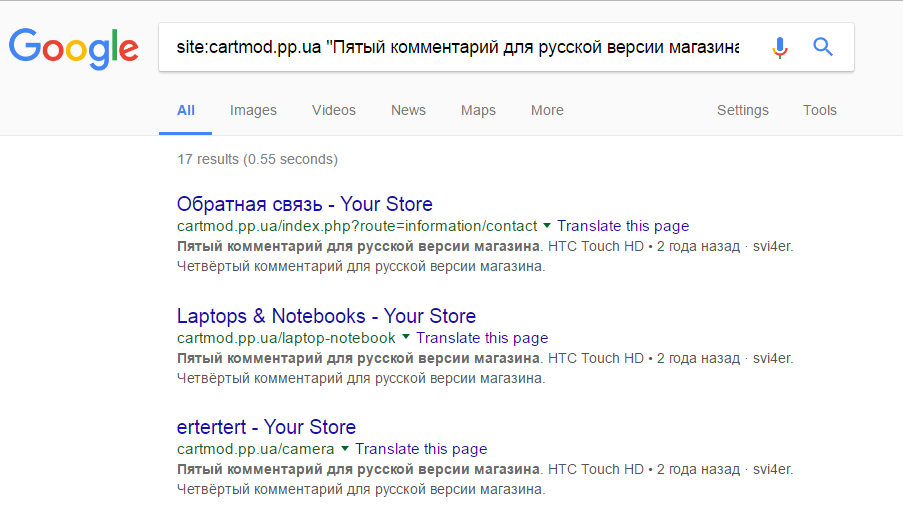This screenshot has height=510, width=903.
Task: Click the Google logo
Action: [x=74, y=49]
